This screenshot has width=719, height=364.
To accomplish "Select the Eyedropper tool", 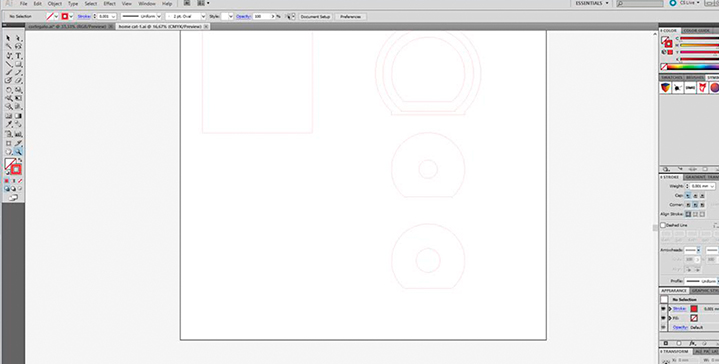I will [x=8, y=125].
